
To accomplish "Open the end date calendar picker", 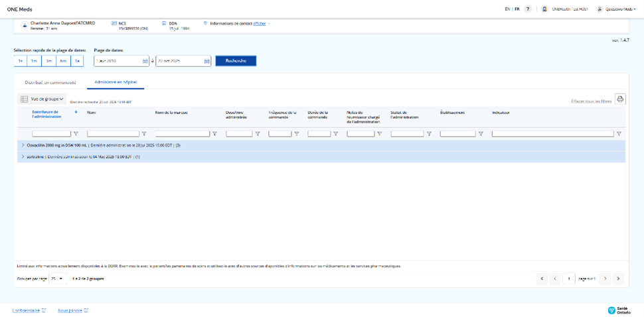I will click(206, 61).
